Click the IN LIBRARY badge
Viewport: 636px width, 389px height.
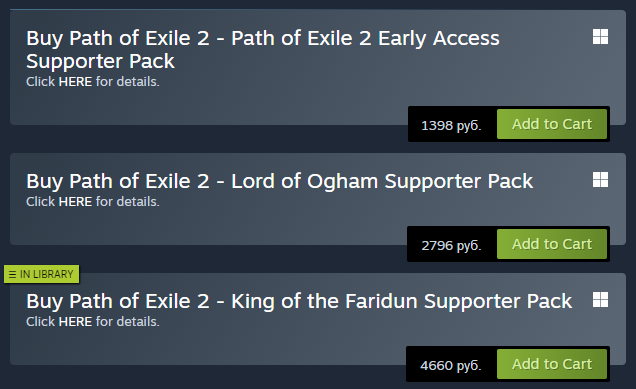click(x=41, y=274)
